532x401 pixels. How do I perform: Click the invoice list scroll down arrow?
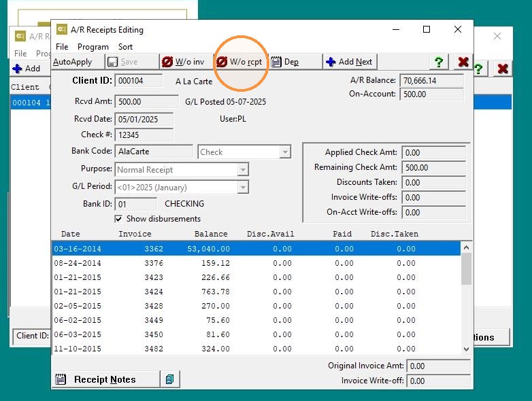pyautogui.click(x=466, y=349)
